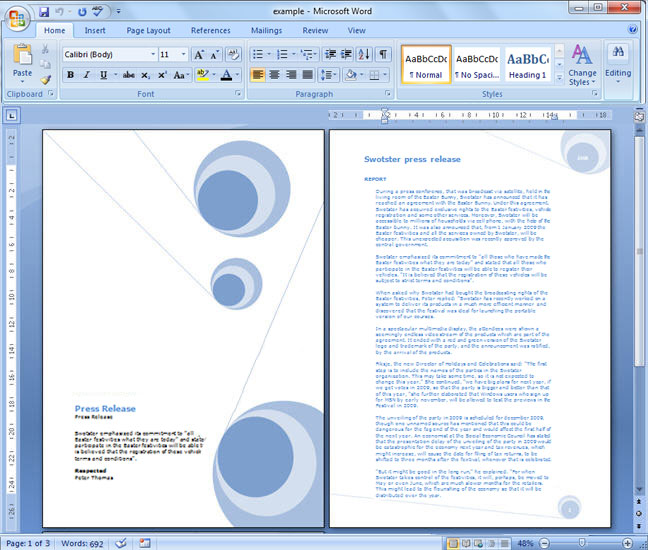Increase paragraph indent
This screenshot has height=550, width=648.
[x=346, y=54]
